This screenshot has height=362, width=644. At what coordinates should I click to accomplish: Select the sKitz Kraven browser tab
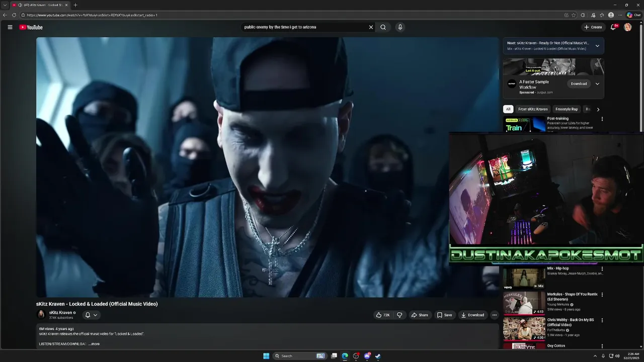(40, 5)
